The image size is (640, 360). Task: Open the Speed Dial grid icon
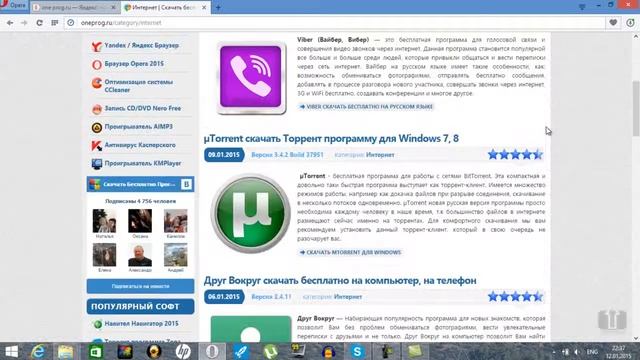[55, 23]
